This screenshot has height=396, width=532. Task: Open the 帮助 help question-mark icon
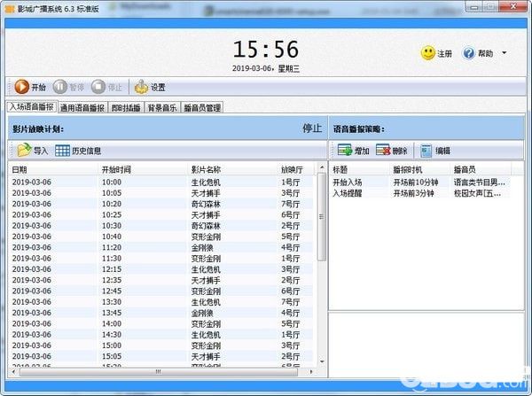468,53
